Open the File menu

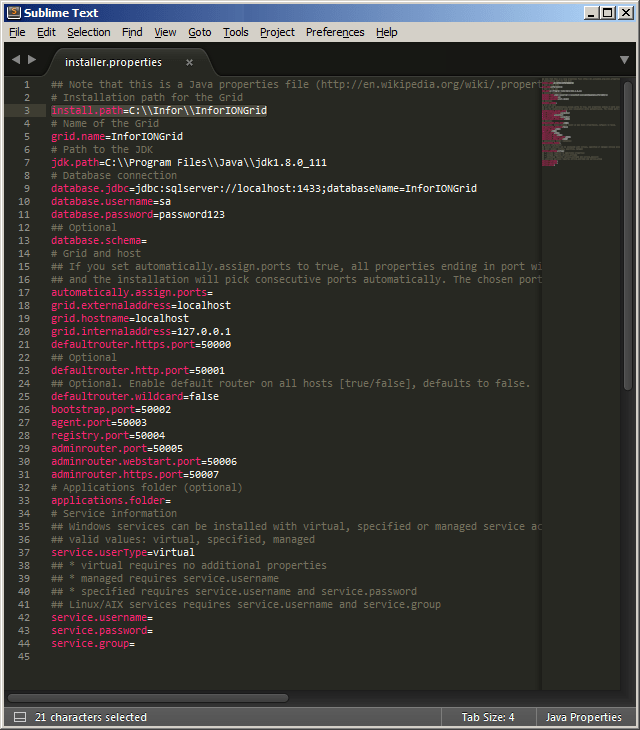[x=17, y=32]
